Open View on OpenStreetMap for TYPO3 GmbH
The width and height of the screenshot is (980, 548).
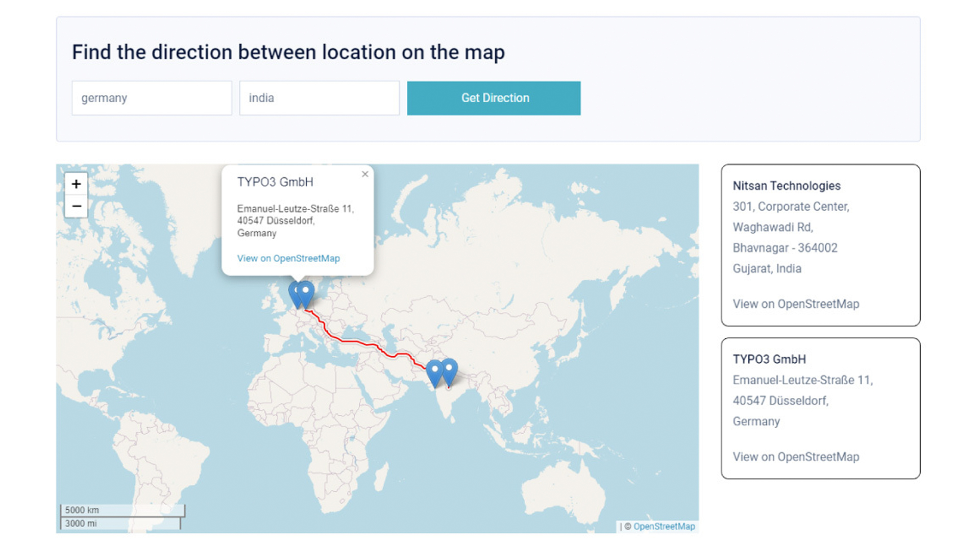pos(796,457)
